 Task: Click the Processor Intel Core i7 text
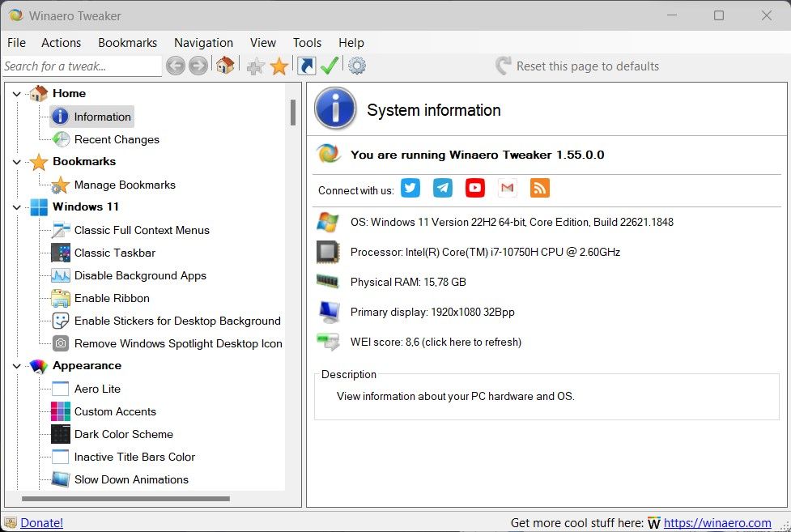(x=485, y=252)
